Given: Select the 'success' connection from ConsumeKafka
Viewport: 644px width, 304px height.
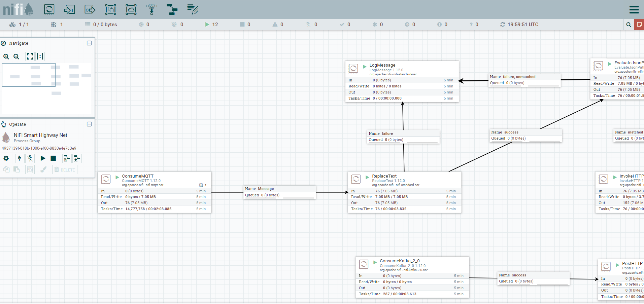Looking at the screenshot, I should click(534, 278).
